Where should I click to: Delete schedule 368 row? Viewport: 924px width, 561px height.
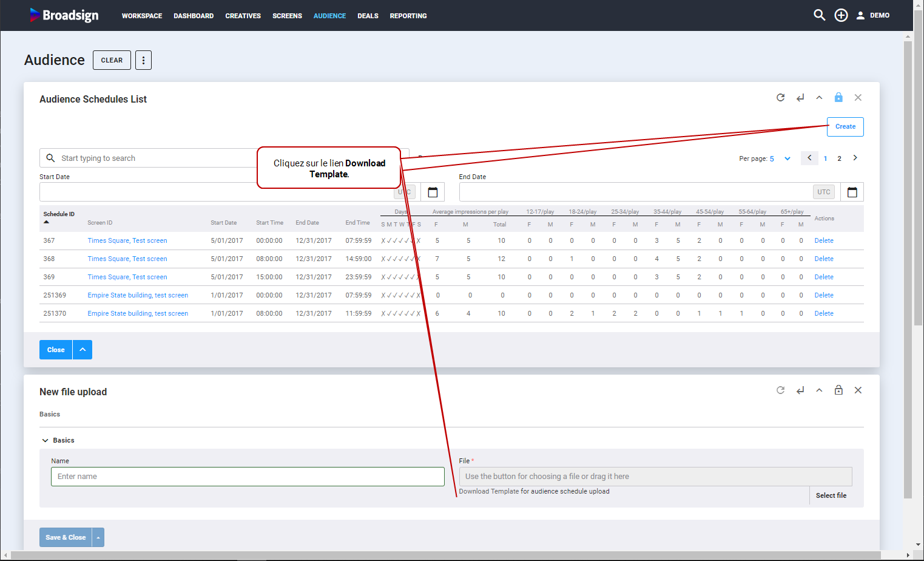point(823,259)
